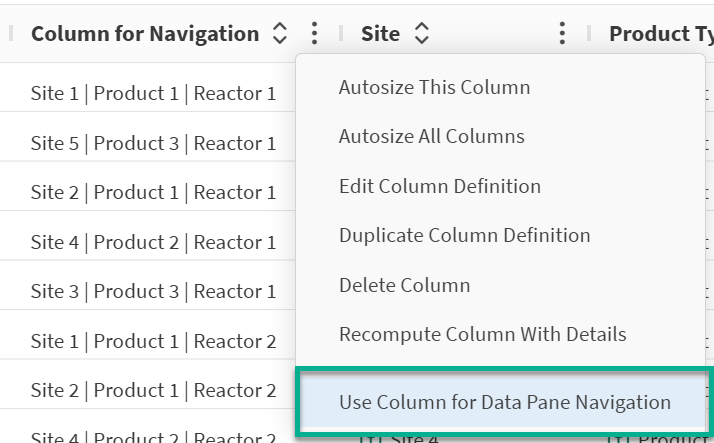Viewport: 714px width, 443px height.
Task: Click the Column for Navigation header label
Action: [145, 34]
